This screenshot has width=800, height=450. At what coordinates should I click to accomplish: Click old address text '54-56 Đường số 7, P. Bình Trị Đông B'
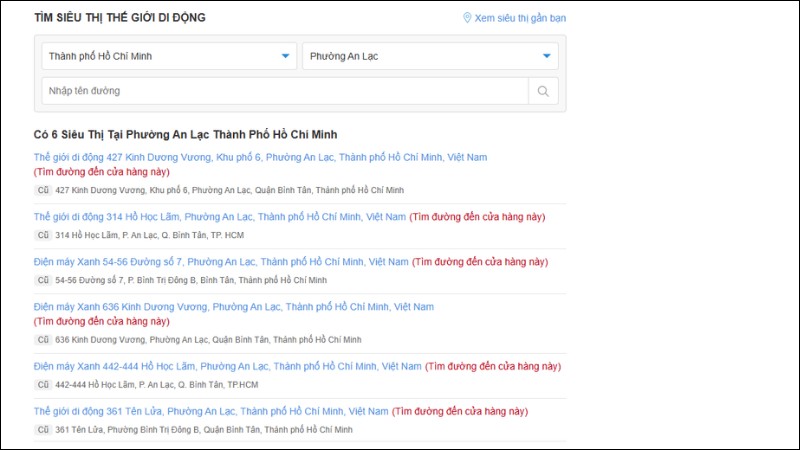click(x=191, y=280)
